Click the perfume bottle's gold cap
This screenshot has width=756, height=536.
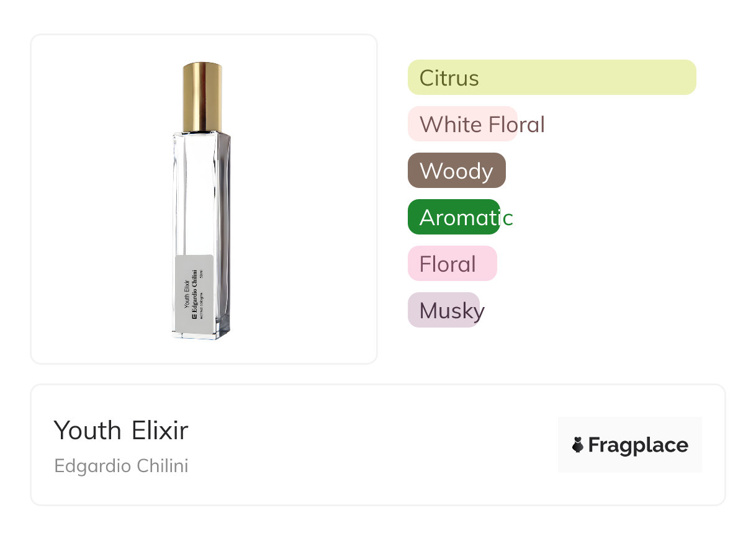[202, 96]
